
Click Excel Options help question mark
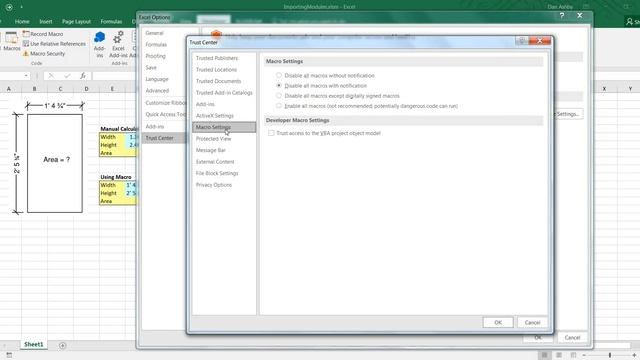pyautogui.click(x=562, y=16)
